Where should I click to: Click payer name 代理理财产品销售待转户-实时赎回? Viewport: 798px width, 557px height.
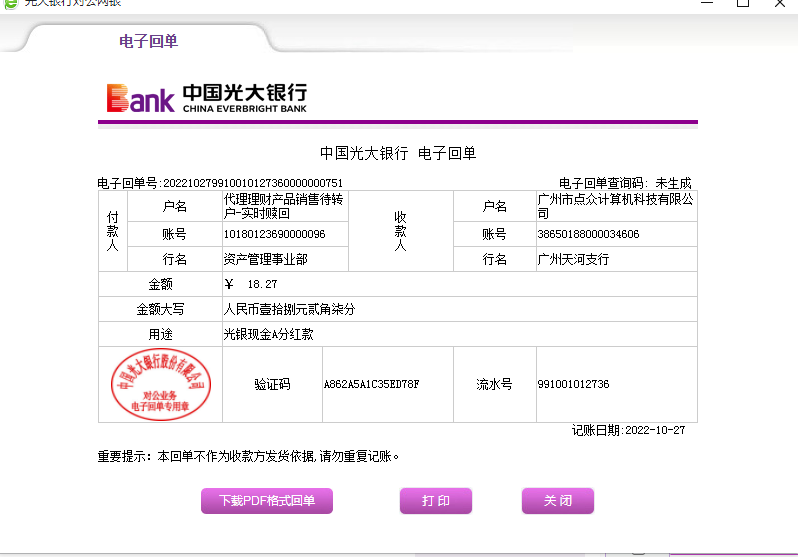pos(283,206)
